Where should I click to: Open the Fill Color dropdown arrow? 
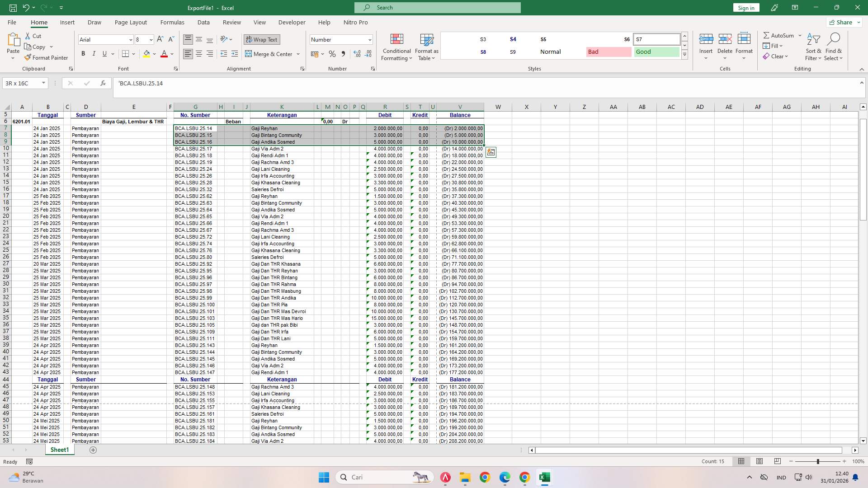coord(154,54)
